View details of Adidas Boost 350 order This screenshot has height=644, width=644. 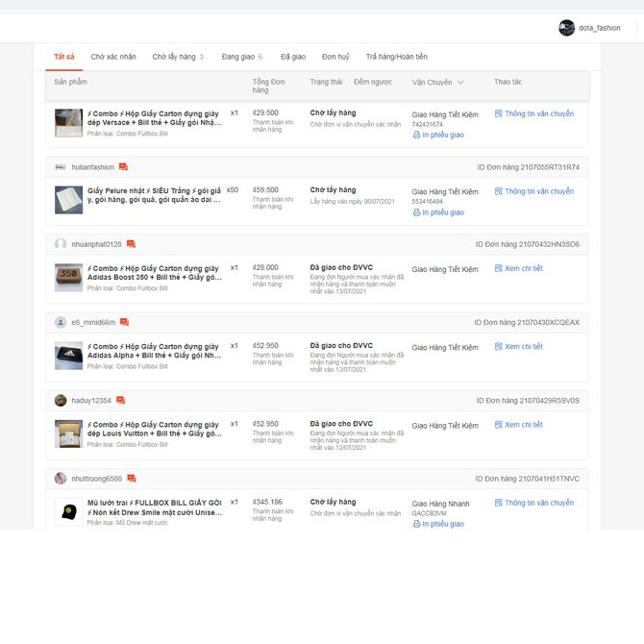tap(523, 269)
